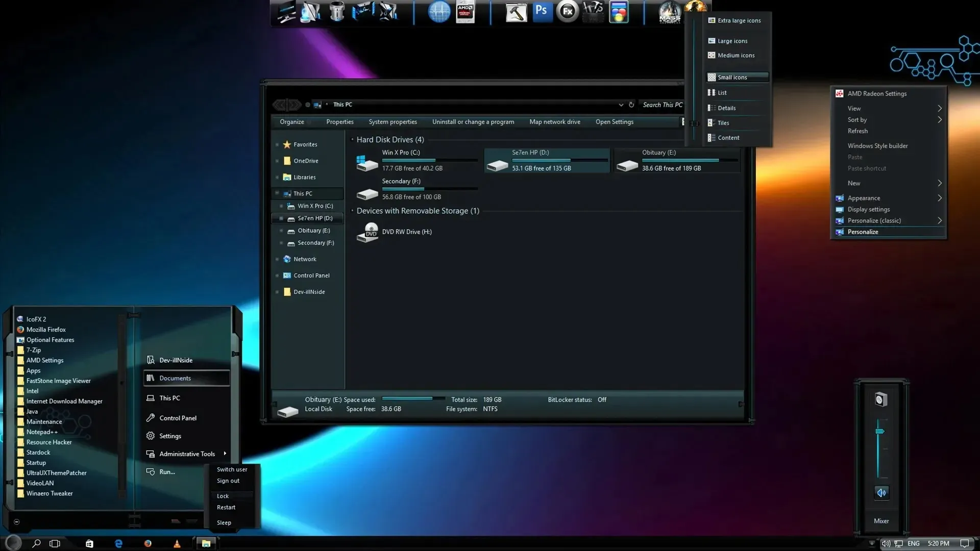Select the Secondary (F:) drive
The height and width of the screenshot is (551, 980).
click(416, 189)
